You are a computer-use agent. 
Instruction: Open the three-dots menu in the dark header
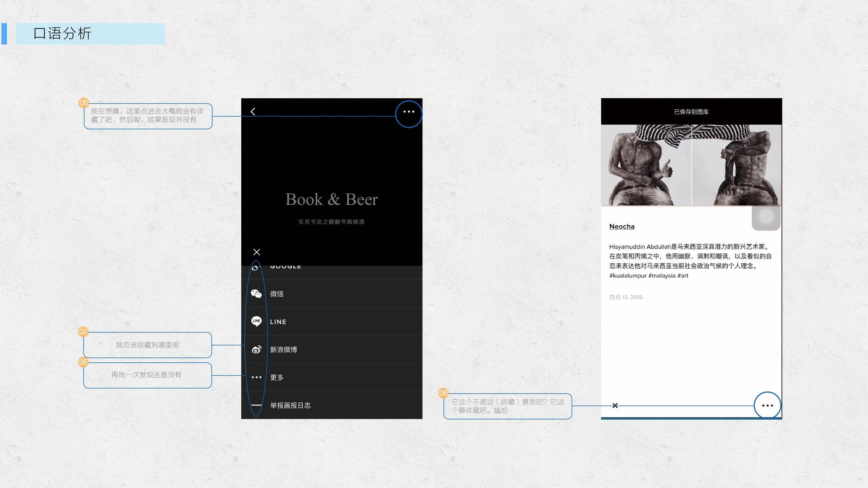(409, 112)
